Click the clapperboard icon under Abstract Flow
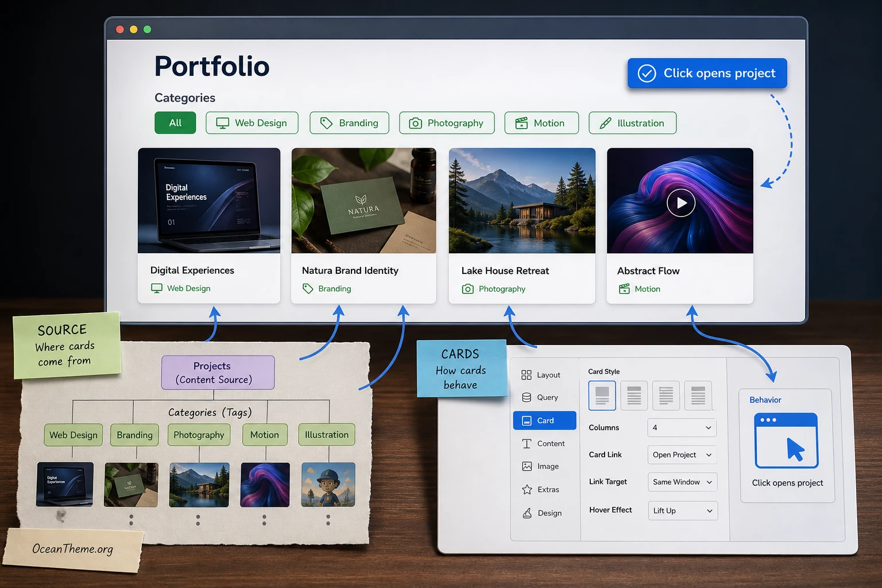The image size is (882, 588). 624,289
